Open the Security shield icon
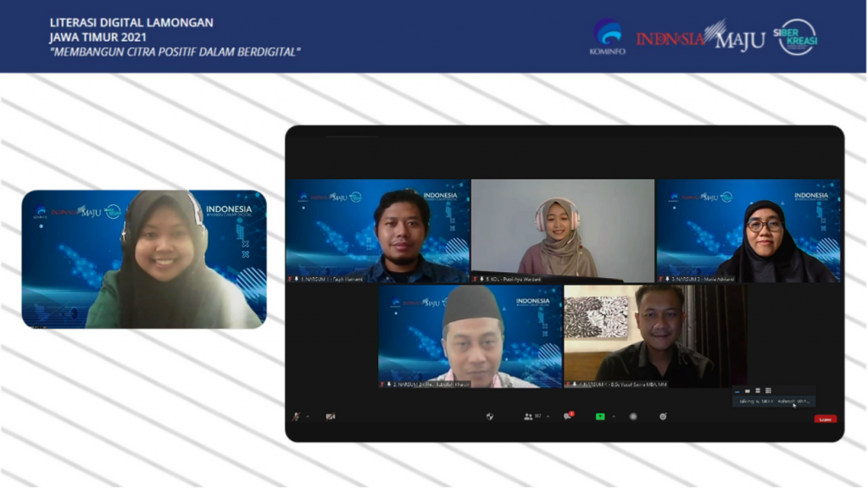 (x=489, y=416)
